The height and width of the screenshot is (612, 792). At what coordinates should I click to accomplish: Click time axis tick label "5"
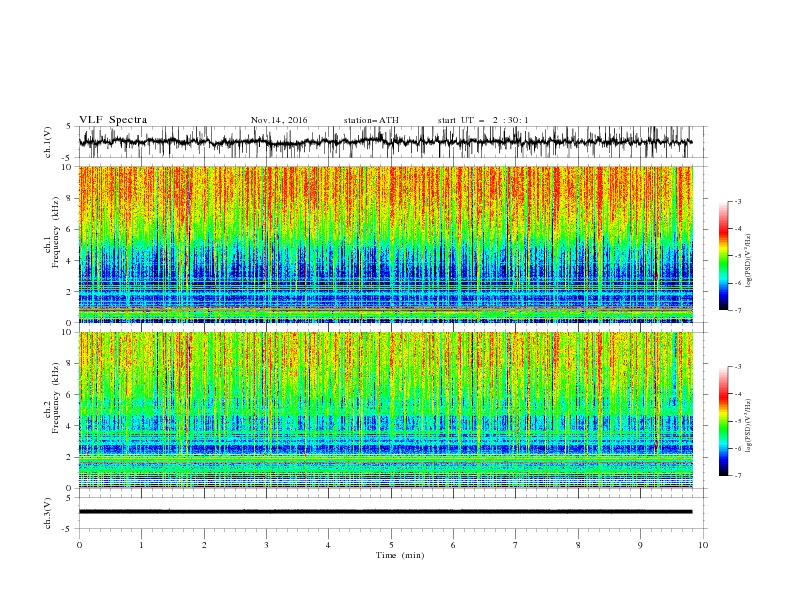391,545
